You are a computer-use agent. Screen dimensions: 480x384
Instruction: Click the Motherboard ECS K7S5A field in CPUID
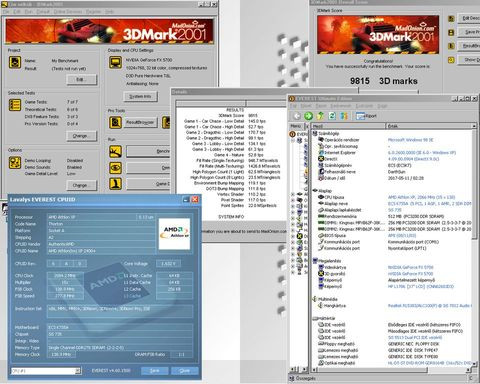click(x=120, y=328)
